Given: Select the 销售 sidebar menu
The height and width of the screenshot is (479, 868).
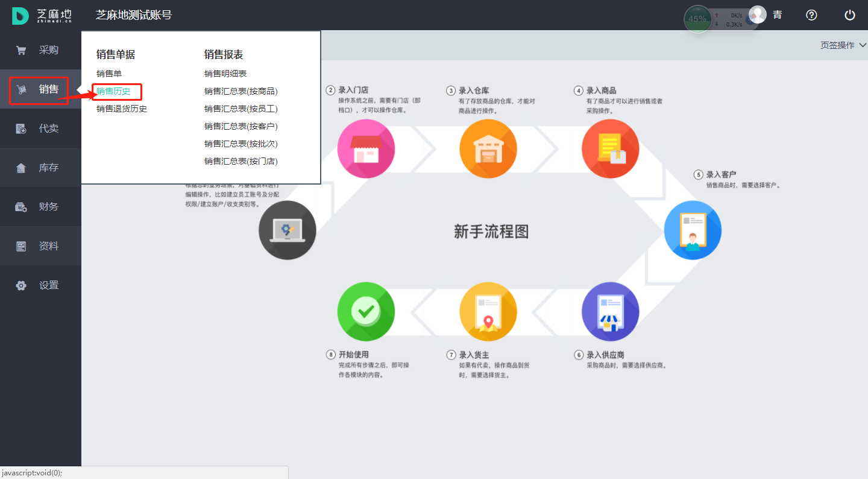Looking at the screenshot, I should [x=40, y=89].
